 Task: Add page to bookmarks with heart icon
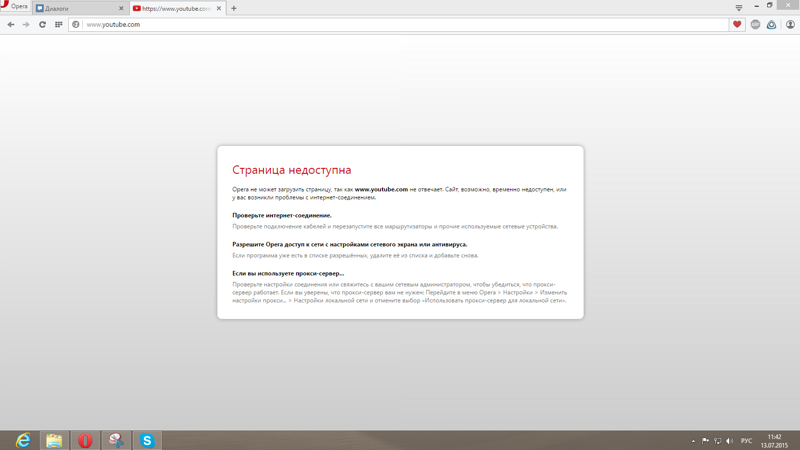pyautogui.click(x=737, y=24)
